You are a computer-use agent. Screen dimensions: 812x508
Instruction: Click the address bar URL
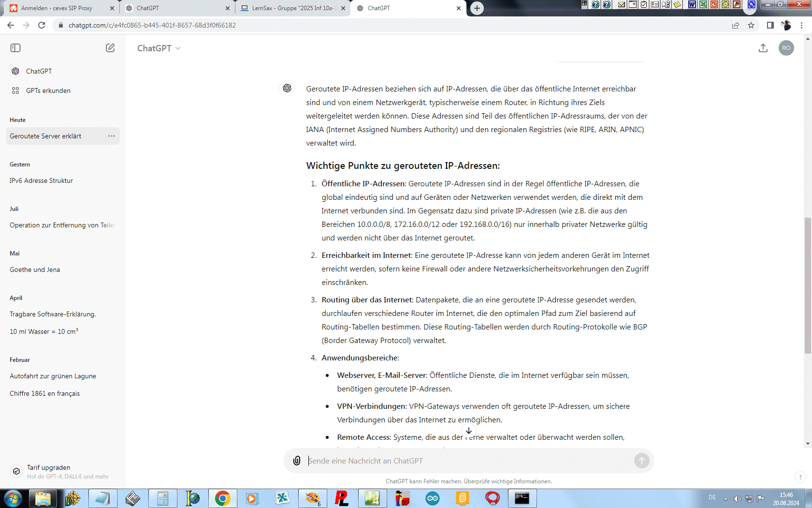[152, 25]
